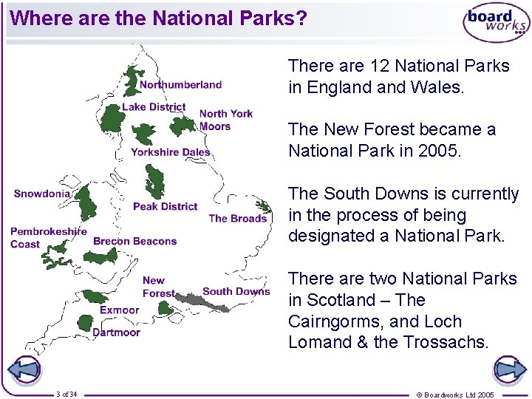The width and height of the screenshot is (532, 399).
Task: Click the previous slide back arrow
Action: 24,370
